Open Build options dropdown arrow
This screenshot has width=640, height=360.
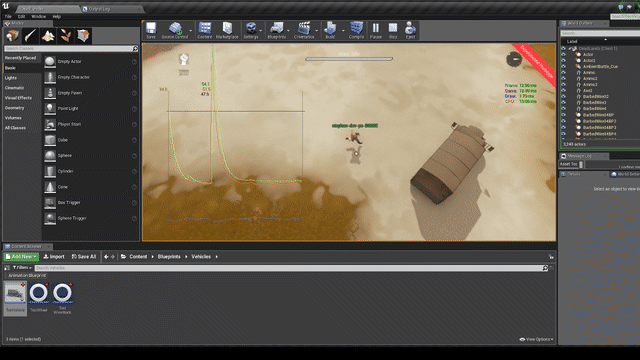coord(343,31)
